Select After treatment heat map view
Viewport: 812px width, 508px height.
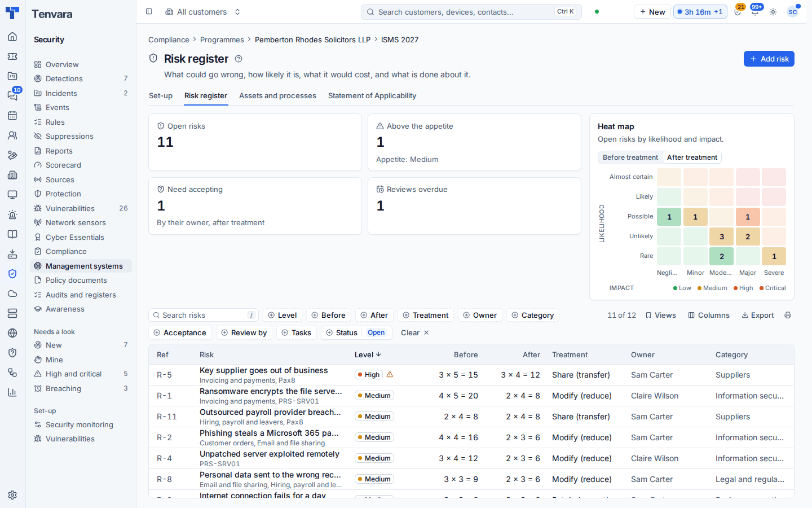point(692,157)
